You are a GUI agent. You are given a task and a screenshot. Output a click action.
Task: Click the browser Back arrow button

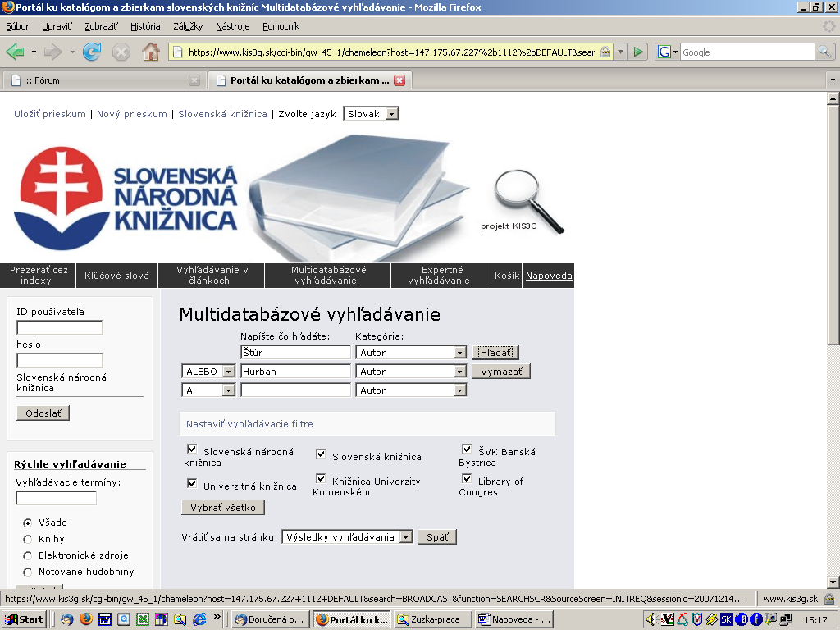tap(15, 52)
